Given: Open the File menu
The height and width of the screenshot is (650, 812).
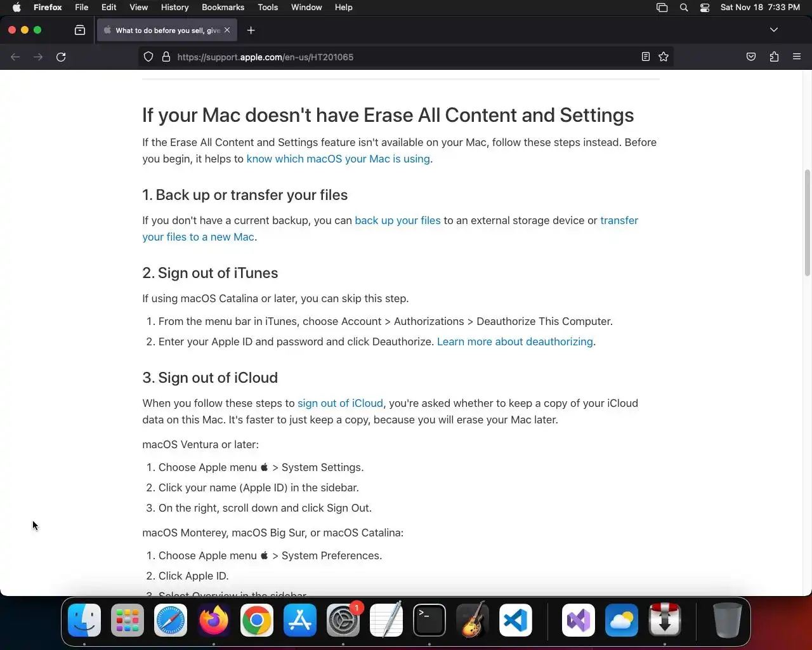Looking at the screenshot, I should click(x=82, y=8).
